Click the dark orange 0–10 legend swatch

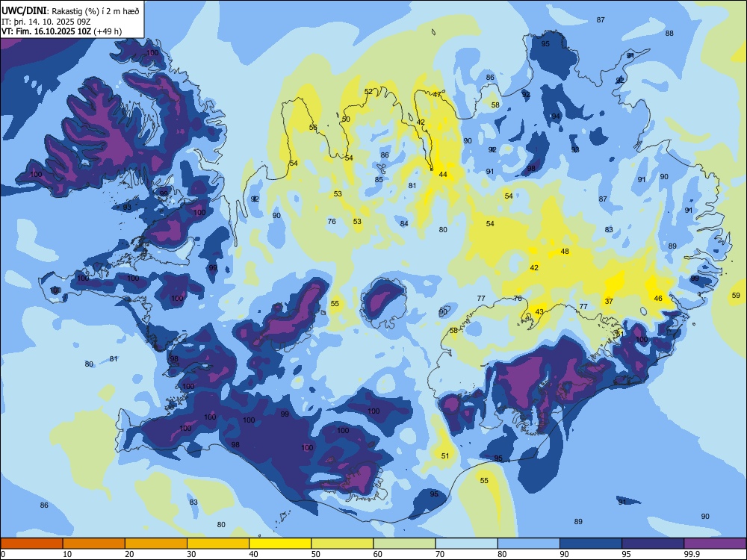(31, 544)
